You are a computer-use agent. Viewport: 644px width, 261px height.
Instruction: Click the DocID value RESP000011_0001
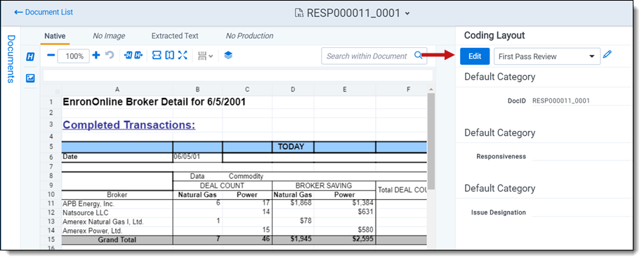click(x=561, y=101)
